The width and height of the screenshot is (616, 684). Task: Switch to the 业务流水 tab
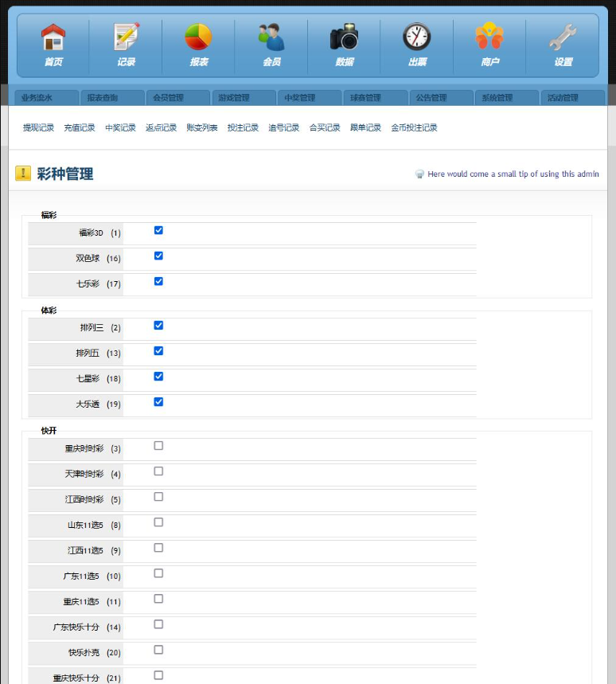[47, 98]
